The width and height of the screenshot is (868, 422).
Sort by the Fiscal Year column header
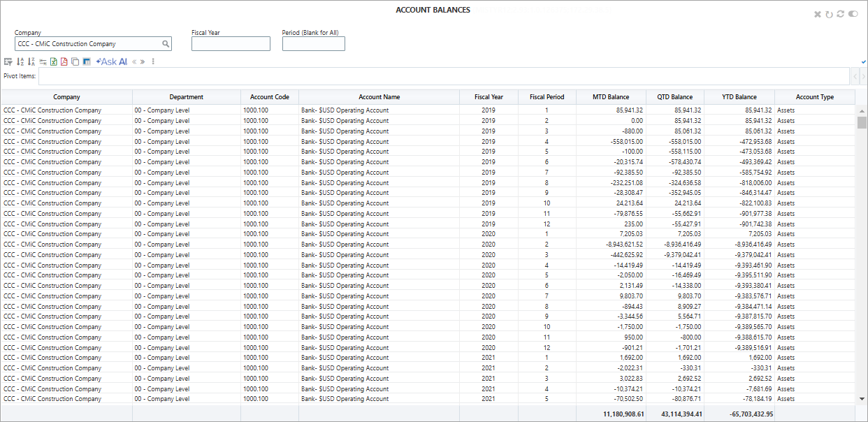coord(488,97)
